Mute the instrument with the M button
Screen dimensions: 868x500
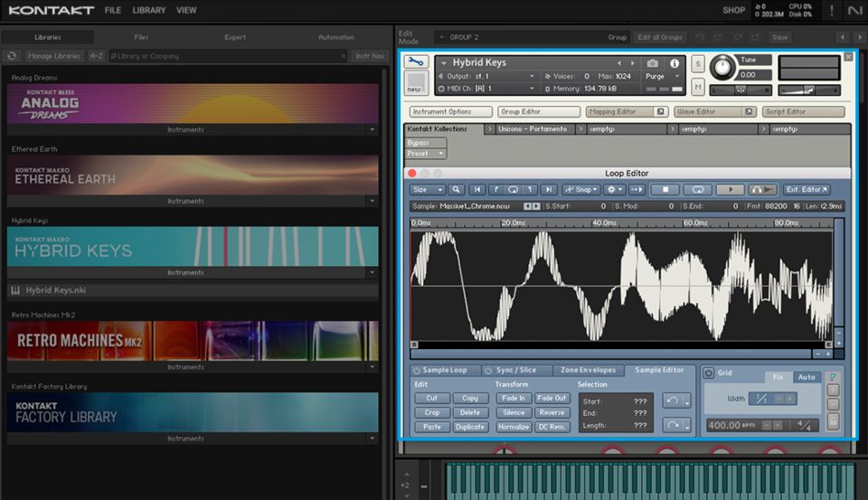[698, 87]
